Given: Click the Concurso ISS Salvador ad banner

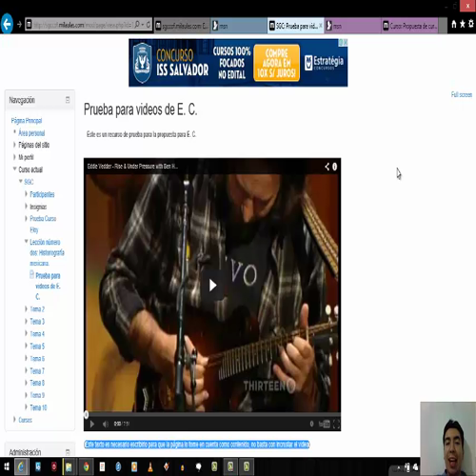Looking at the screenshot, I should coord(238,63).
